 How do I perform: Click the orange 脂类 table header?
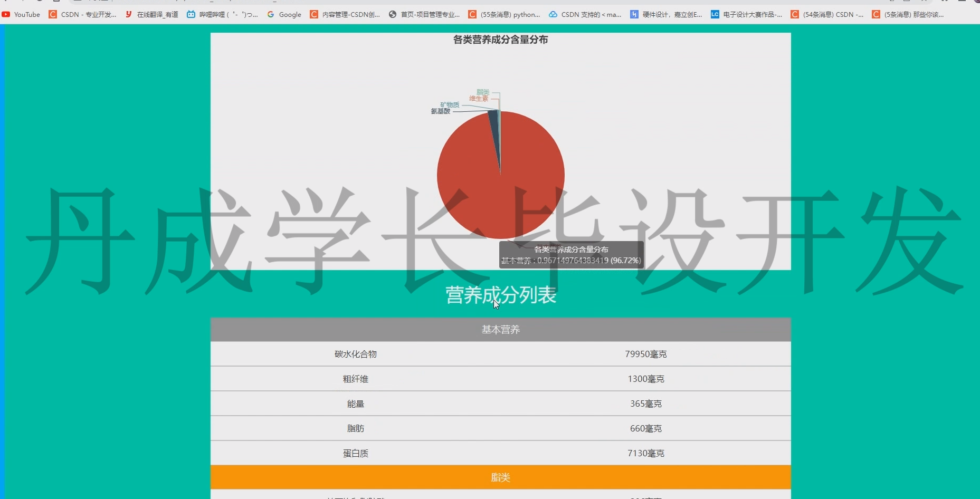click(x=500, y=477)
